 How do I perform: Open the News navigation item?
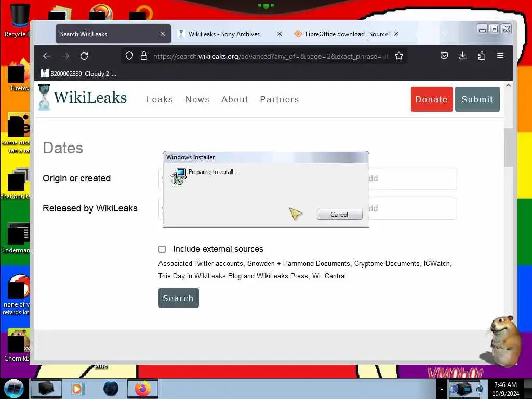197,99
